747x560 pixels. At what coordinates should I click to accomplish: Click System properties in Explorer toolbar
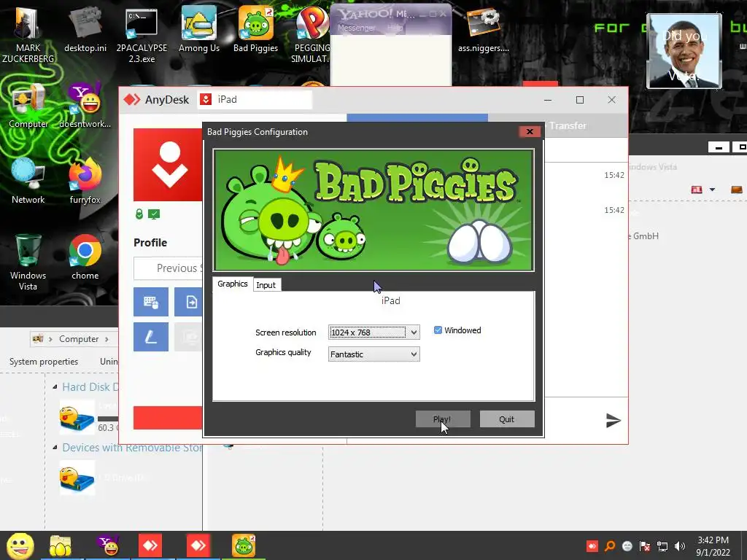43,362
